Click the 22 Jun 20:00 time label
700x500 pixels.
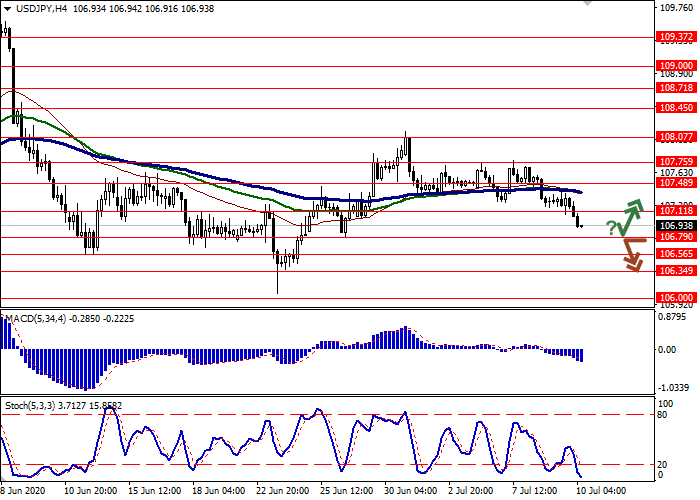283,491
